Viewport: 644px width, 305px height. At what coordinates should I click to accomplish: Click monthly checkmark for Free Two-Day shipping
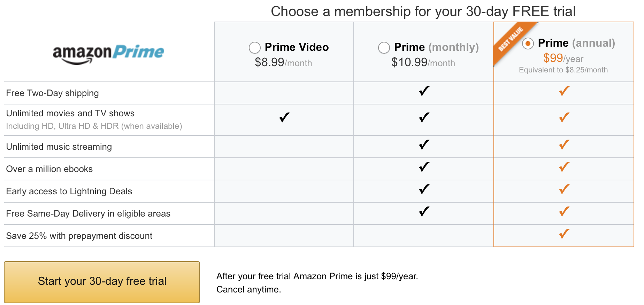(424, 91)
